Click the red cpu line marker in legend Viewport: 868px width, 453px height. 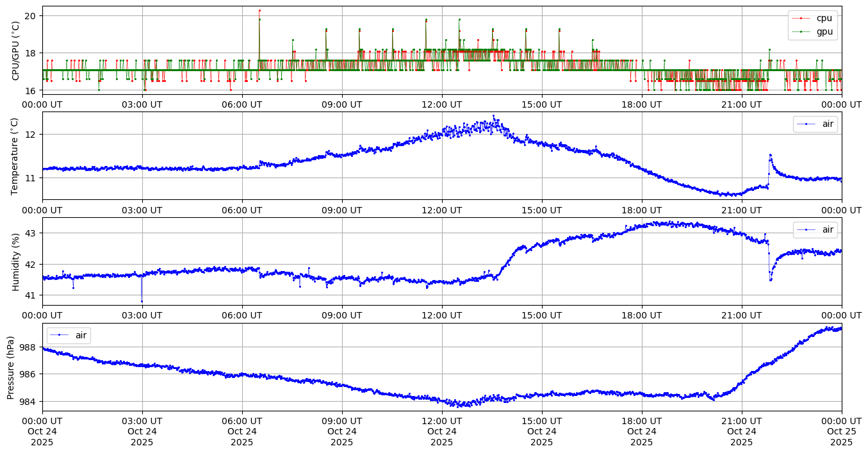point(801,18)
